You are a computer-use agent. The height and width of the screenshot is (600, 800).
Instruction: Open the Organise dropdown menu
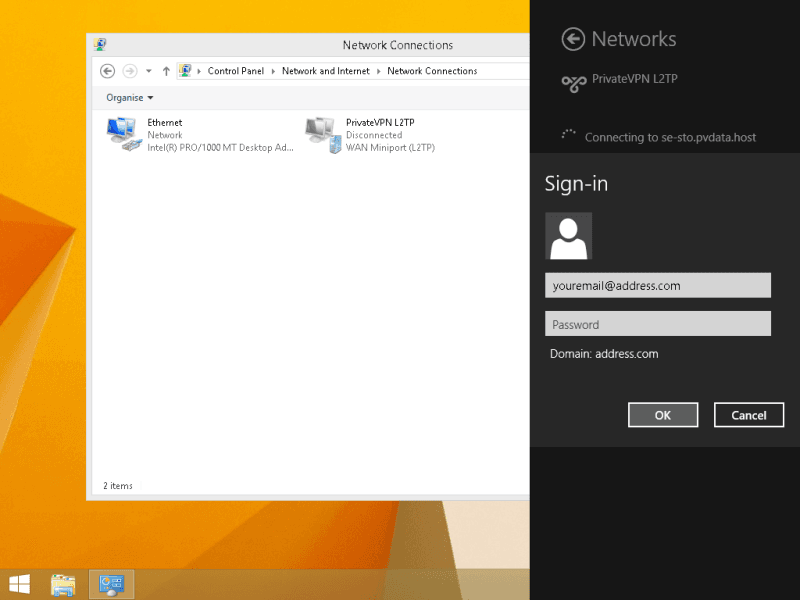[130, 98]
